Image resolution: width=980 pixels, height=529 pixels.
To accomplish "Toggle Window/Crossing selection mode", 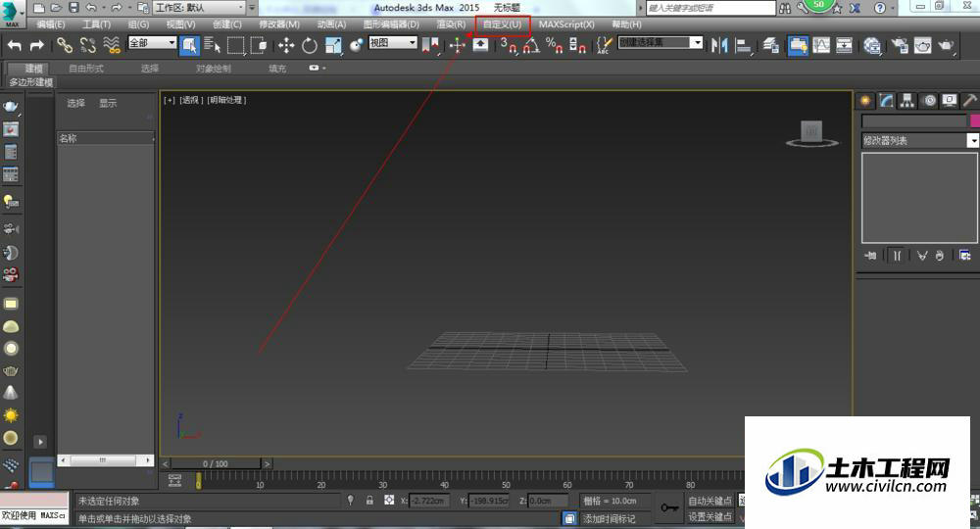I will 258,45.
